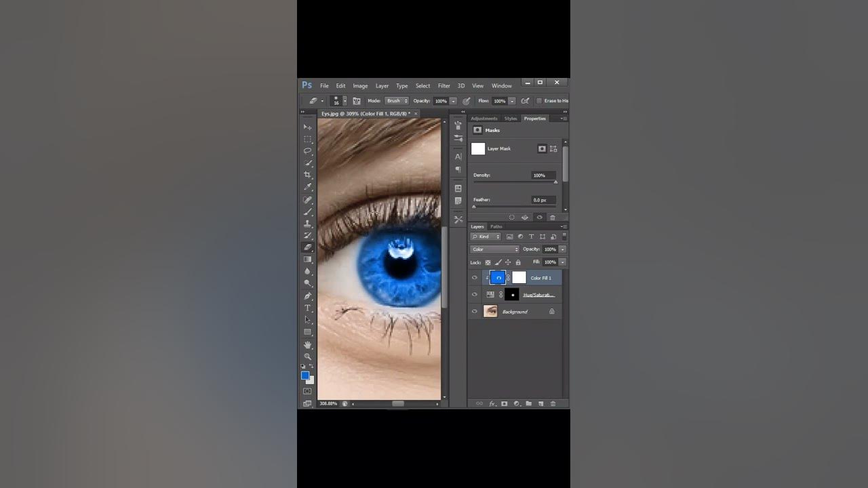
Task: Open the Opacity slider dropdown in options bar
Action: (453, 101)
